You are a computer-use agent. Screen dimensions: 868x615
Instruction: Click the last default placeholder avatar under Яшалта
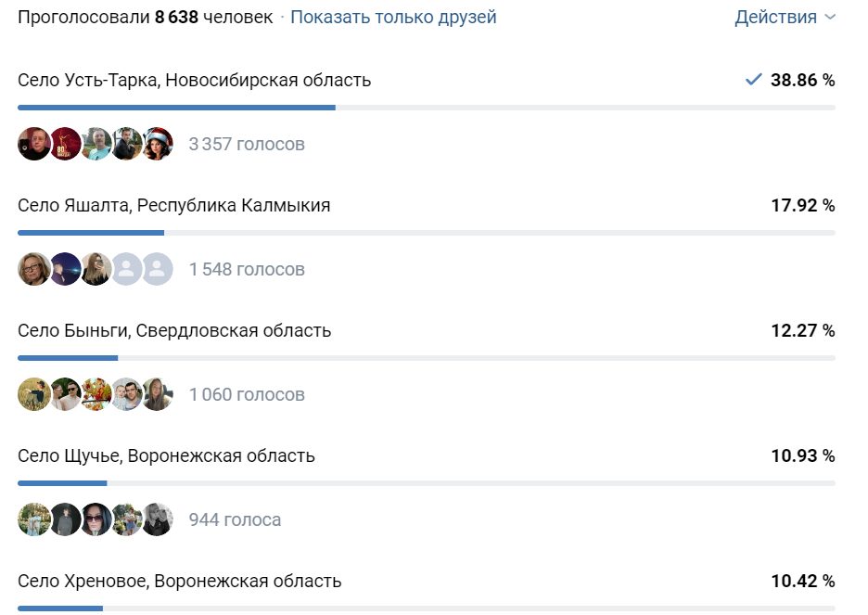[158, 269]
